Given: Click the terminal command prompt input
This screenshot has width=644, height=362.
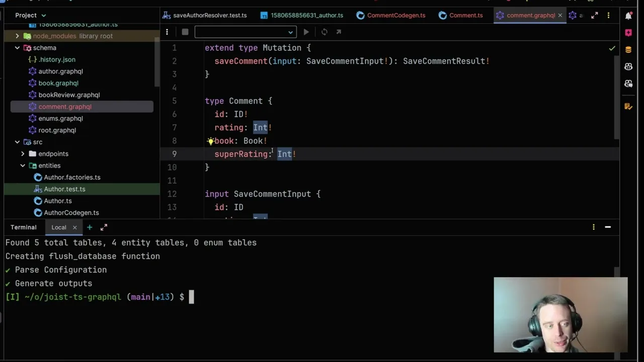Looking at the screenshot, I should point(191,297).
